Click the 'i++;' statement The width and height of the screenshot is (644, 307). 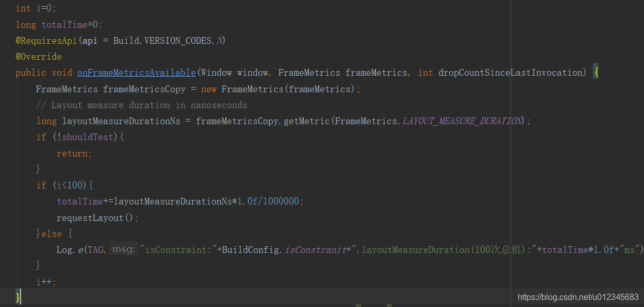(x=46, y=282)
